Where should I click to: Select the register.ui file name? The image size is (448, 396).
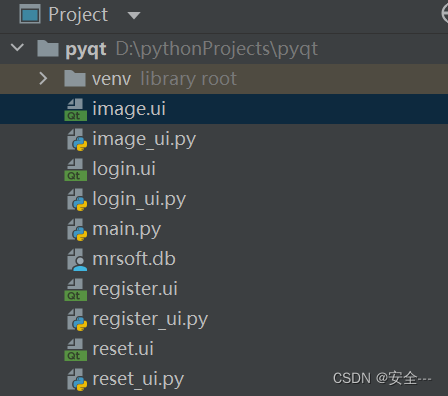click(135, 289)
